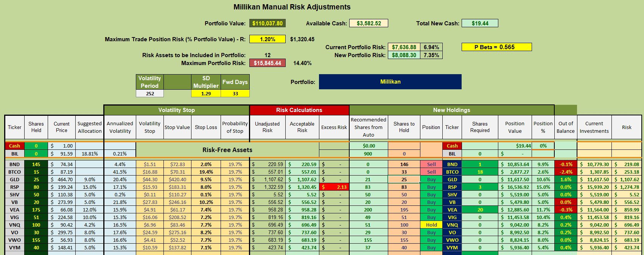This screenshot has height=255, width=644.
Task: Click GLD out of balance 1.6%
Action: point(566,179)
